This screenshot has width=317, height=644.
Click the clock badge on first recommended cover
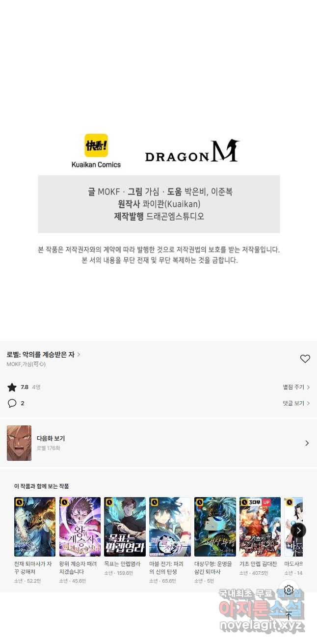(x=19, y=502)
